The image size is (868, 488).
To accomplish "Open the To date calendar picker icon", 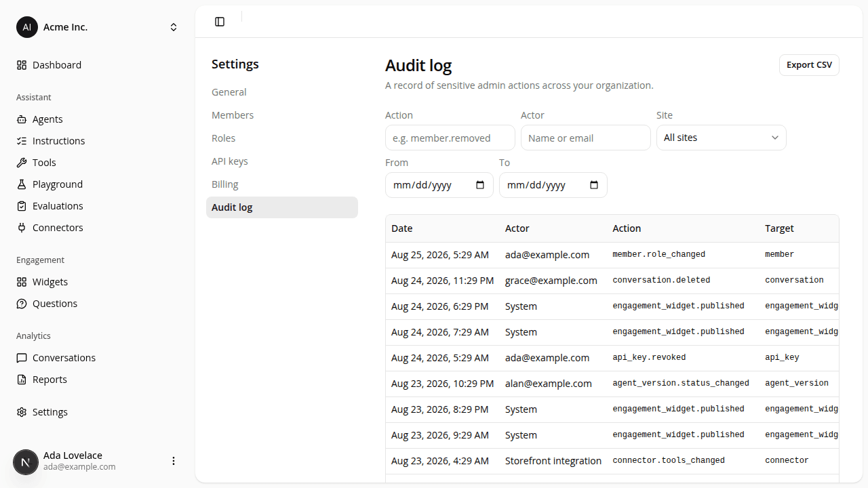I will (594, 185).
